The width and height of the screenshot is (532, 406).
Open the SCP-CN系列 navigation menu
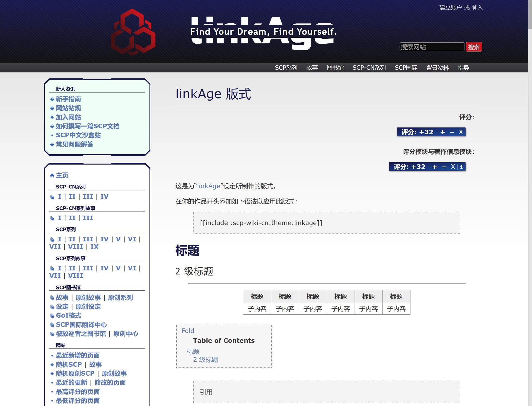coord(369,68)
